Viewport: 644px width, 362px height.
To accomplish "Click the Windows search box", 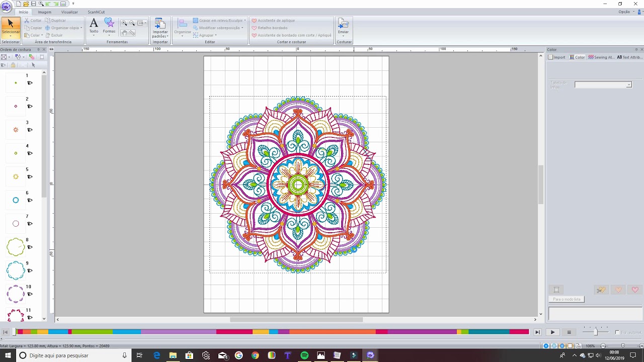I will click(73, 355).
